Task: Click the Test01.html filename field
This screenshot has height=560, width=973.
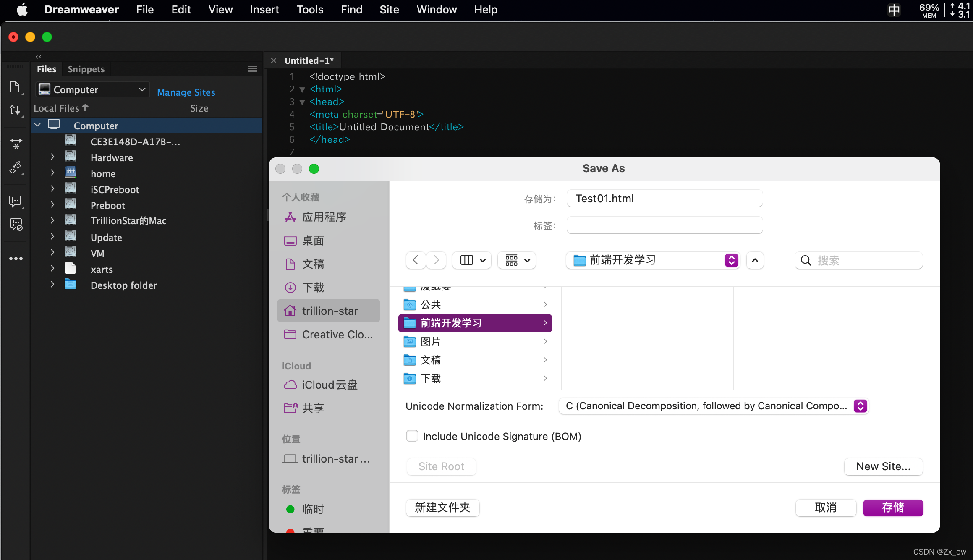Action: pos(664,199)
